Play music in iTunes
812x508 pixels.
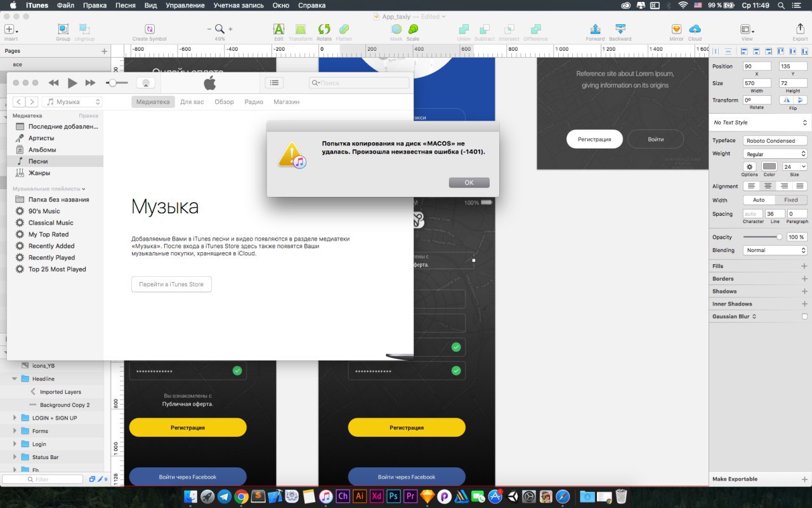pos(72,83)
